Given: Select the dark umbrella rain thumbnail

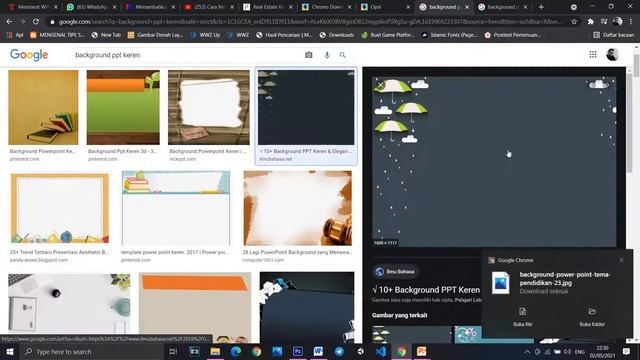Looking at the screenshot, I should [x=306, y=107].
